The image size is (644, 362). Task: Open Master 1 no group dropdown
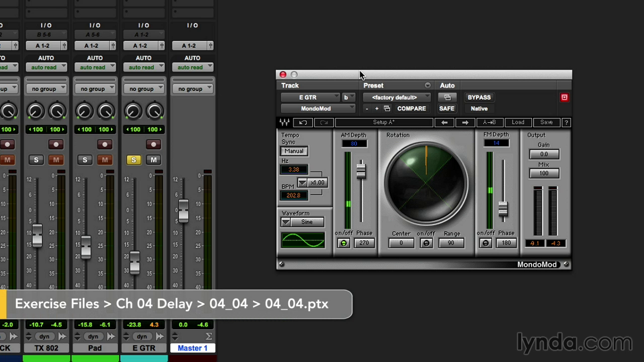(193, 89)
